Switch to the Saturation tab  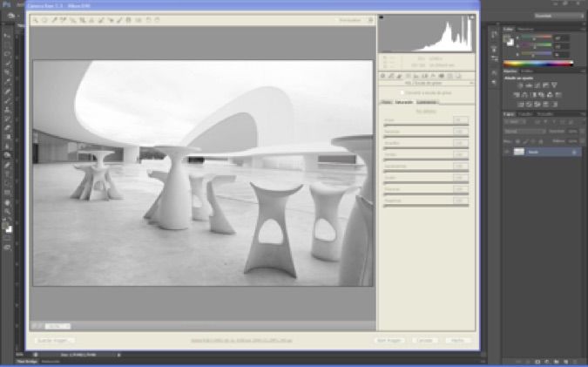click(405, 102)
